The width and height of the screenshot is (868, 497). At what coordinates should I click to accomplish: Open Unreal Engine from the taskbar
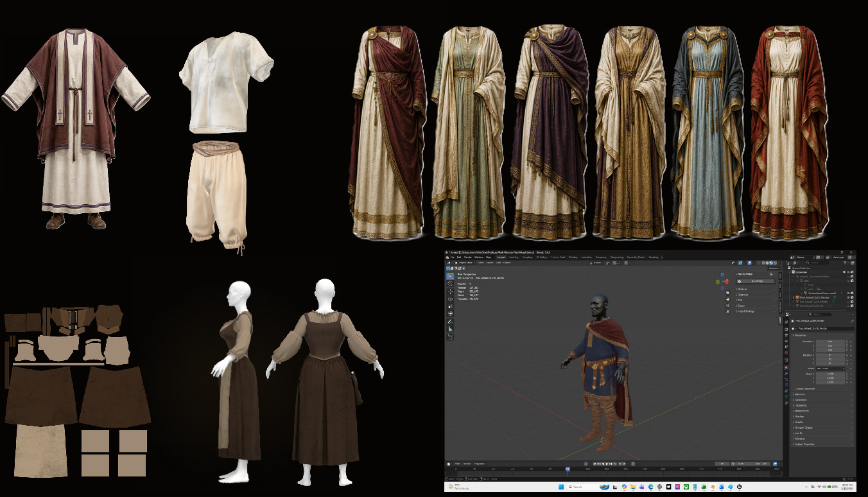[740, 487]
